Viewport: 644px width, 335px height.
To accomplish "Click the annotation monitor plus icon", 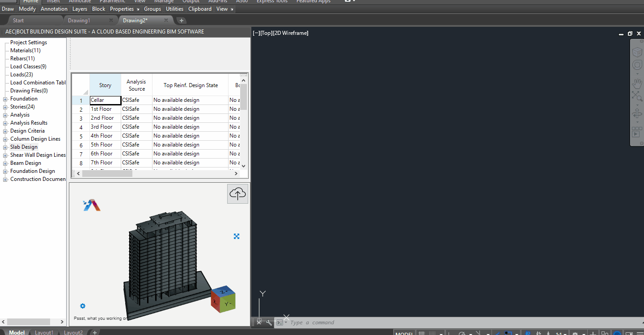I will pyautogui.click(x=593, y=333).
